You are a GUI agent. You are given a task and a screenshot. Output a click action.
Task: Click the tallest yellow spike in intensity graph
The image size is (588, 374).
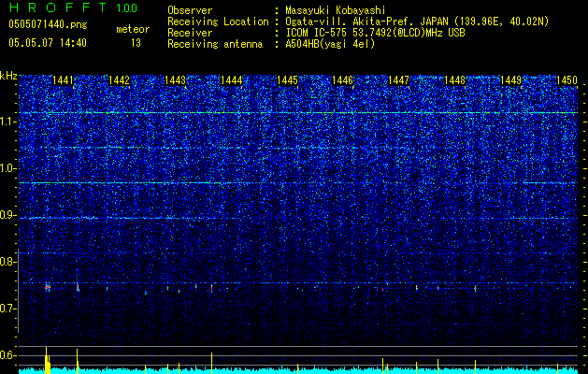click(46, 360)
